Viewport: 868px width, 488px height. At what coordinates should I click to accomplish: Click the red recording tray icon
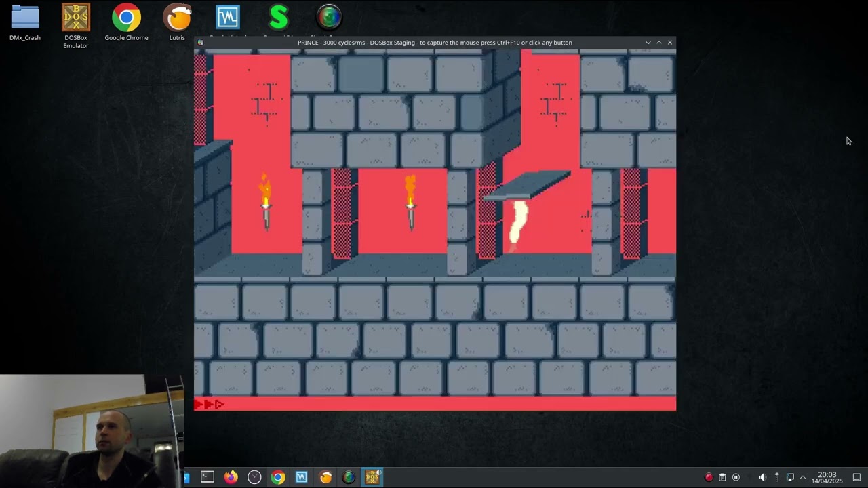(709, 477)
